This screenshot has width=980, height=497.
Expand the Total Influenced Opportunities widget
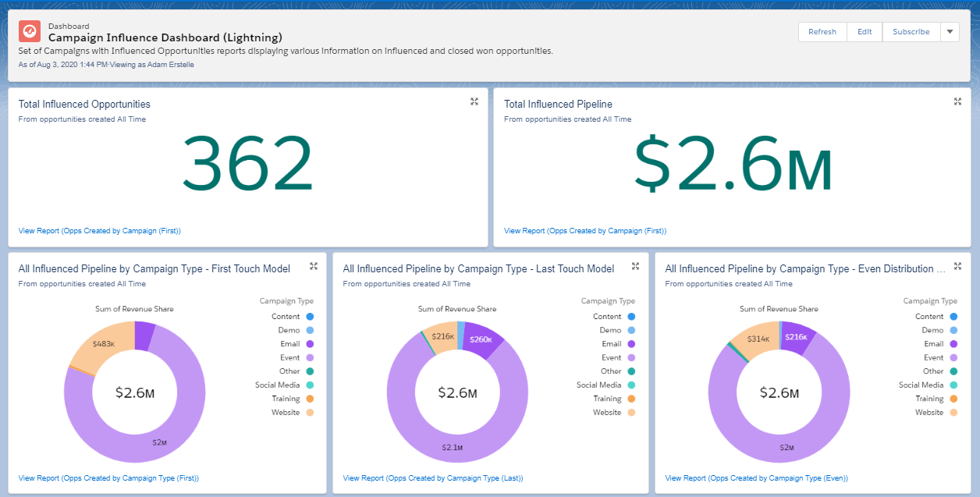[474, 101]
